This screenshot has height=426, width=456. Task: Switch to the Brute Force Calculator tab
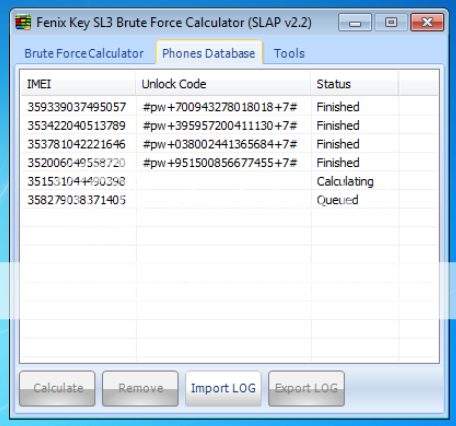tap(84, 53)
